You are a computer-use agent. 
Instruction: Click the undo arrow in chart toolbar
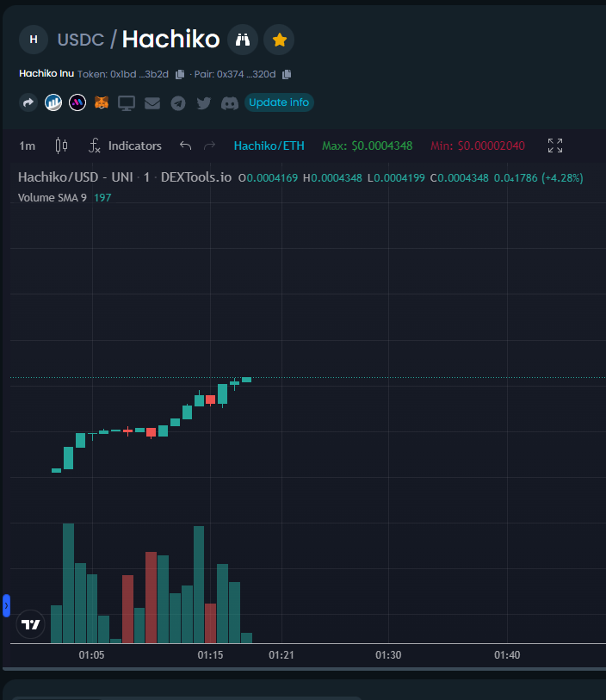click(x=185, y=146)
